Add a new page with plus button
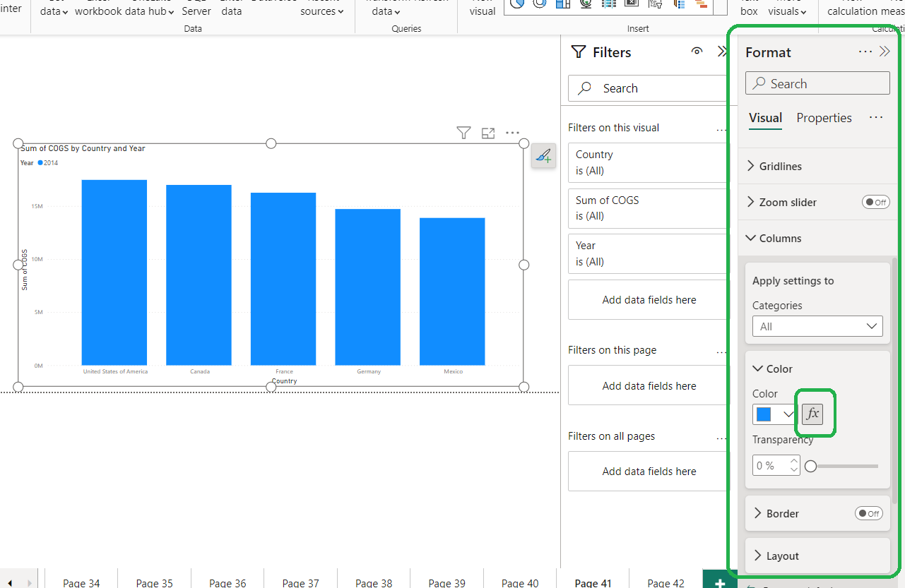The height and width of the screenshot is (588, 905). [719, 583]
